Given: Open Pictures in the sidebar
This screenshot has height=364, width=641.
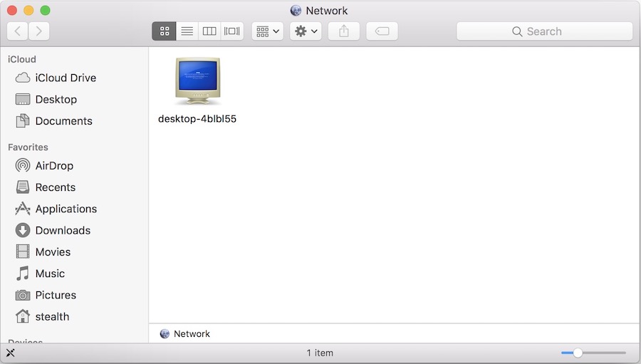Looking at the screenshot, I should (56, 296).
